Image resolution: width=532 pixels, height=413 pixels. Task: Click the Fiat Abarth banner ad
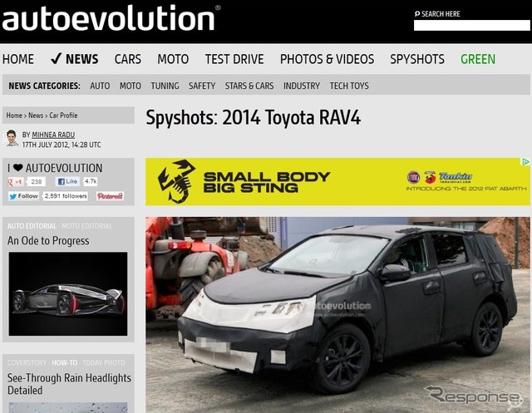tap(337, 182)
